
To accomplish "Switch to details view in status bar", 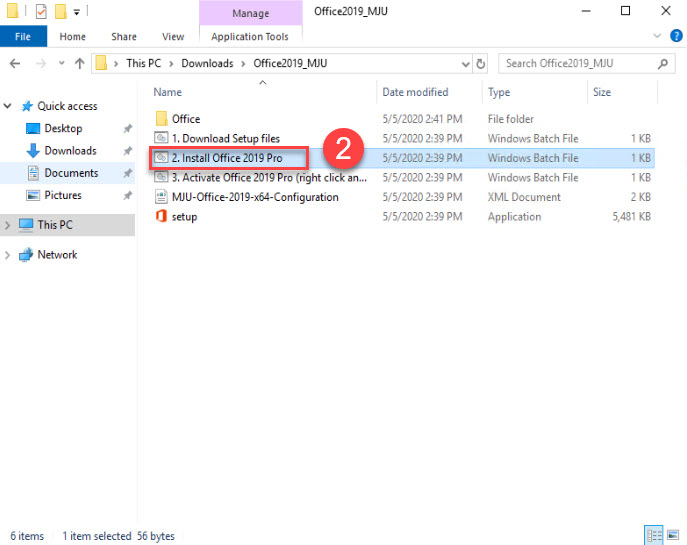I will point(654,536).
